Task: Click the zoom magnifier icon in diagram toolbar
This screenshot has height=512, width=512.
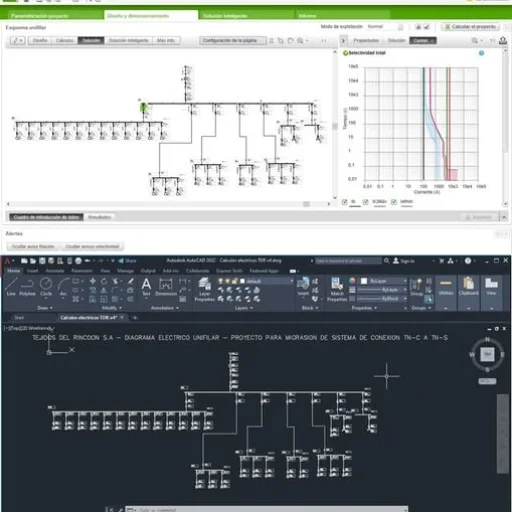Action: [300, 41]
